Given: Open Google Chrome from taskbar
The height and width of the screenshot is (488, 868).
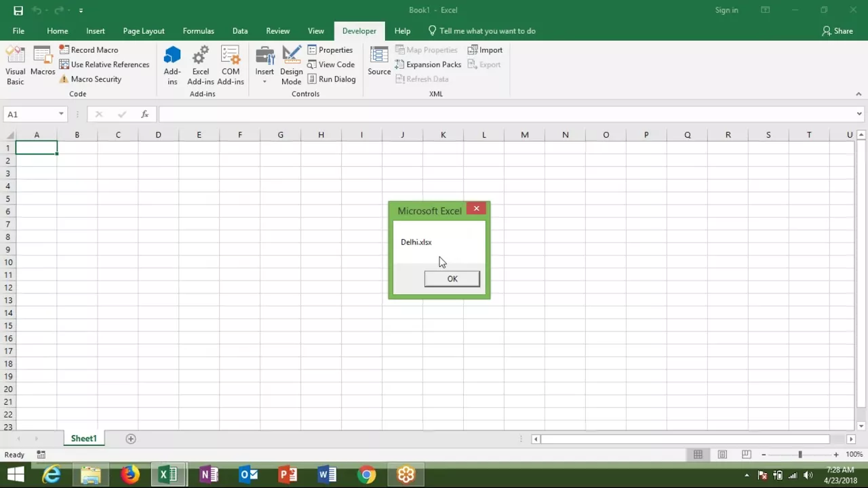Looking at the screenshot, I should tap(366, 474).
